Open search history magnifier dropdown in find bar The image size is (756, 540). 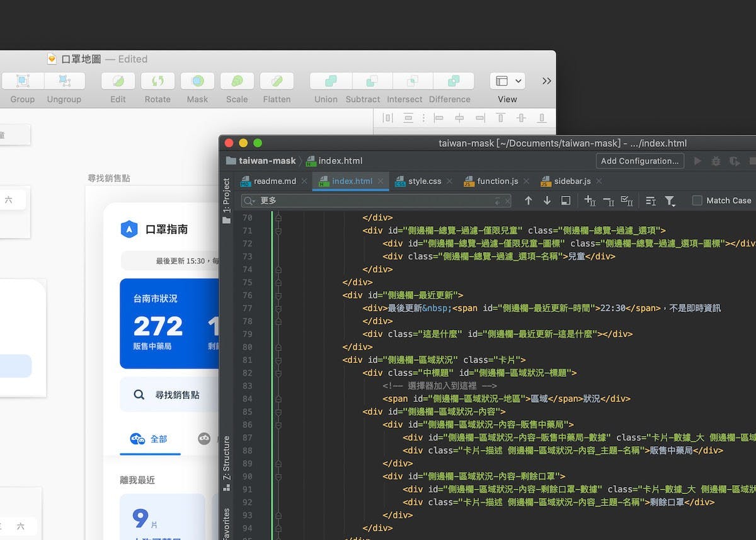tap(249, 201)
